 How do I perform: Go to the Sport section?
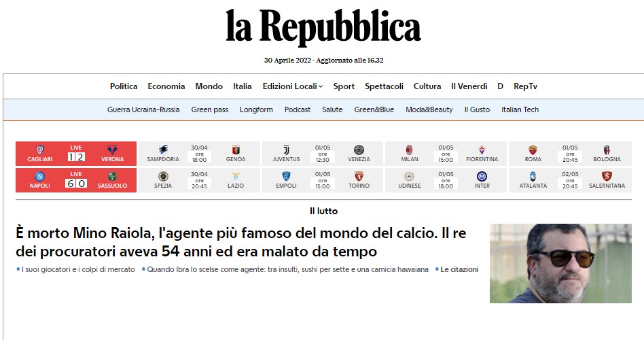coord(344,86)
